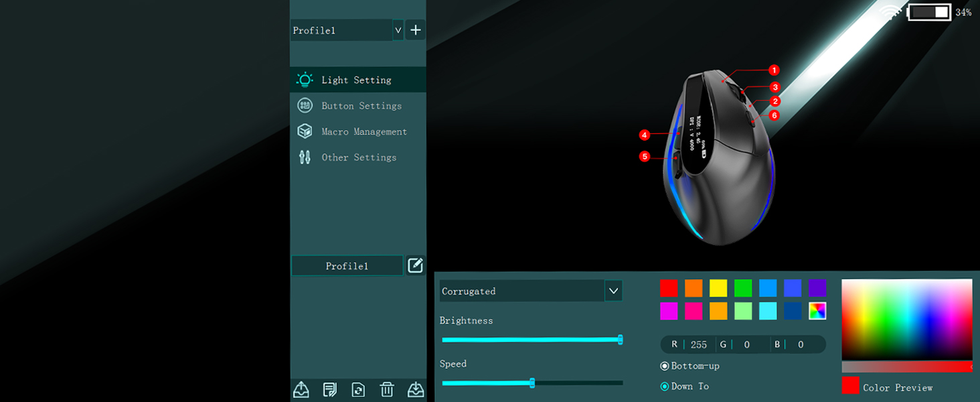Click the rename pencil icon beside Profile1
This screenshot has height=402, width=980.
tap(415, 265)
